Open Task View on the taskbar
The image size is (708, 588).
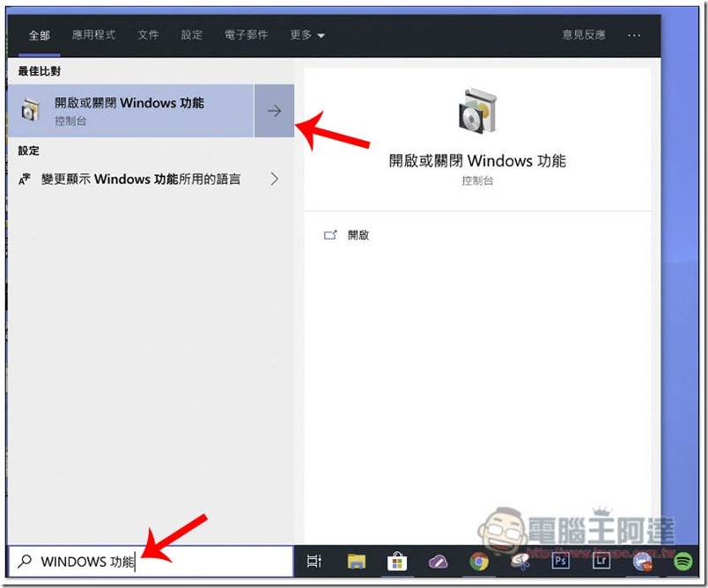coord(313,561)
